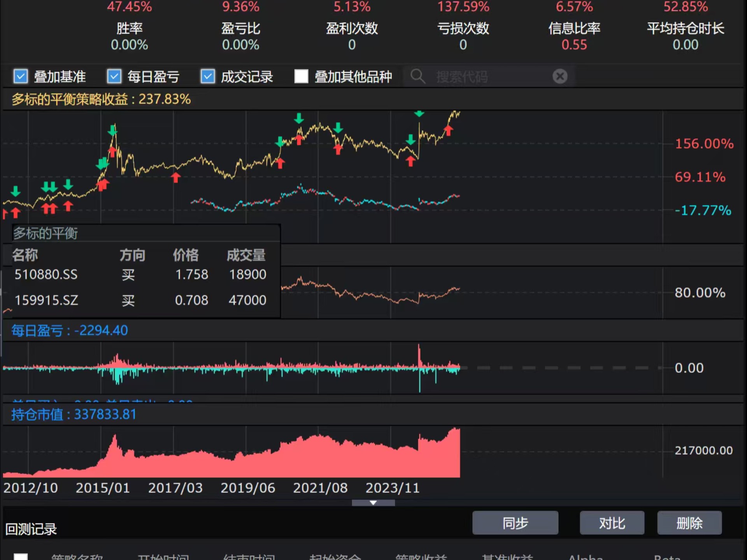This screenshot has width=747, height=560.
Task: Click the 信息比率 0.55 statistic
Action: pos(574,36)
